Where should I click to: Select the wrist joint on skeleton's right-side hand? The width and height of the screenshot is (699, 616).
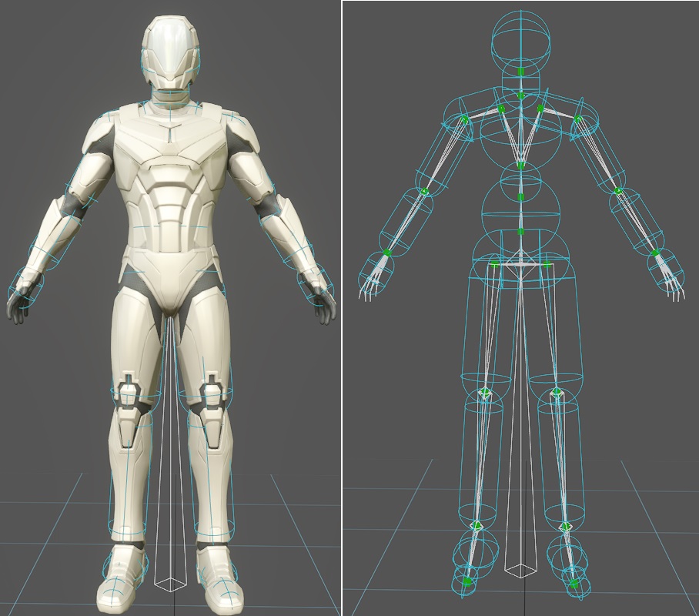point(655,253)
